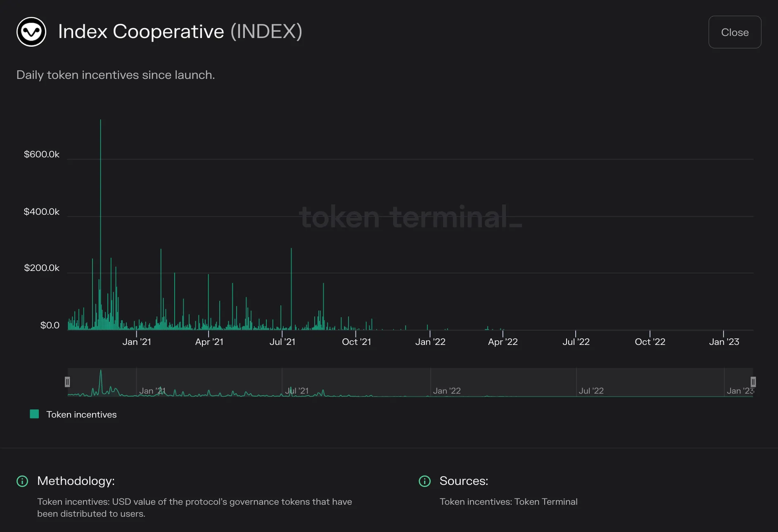This screenshot has width=778, height=532.
Task: Click the Jan '22 marker in range navigator
Action: click(x=447, y=391)
